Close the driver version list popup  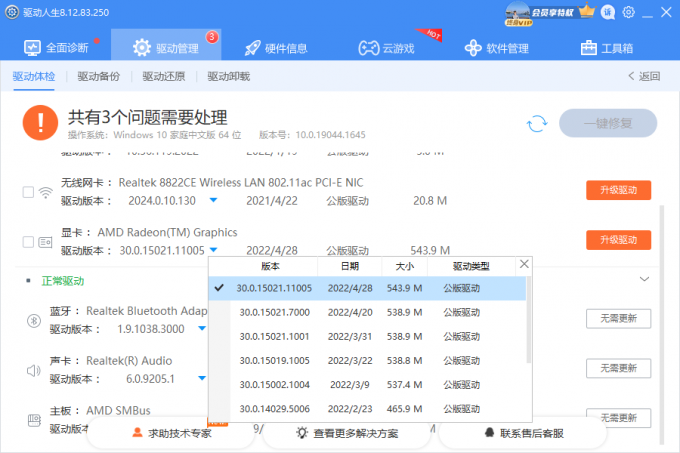coord(524,264)
